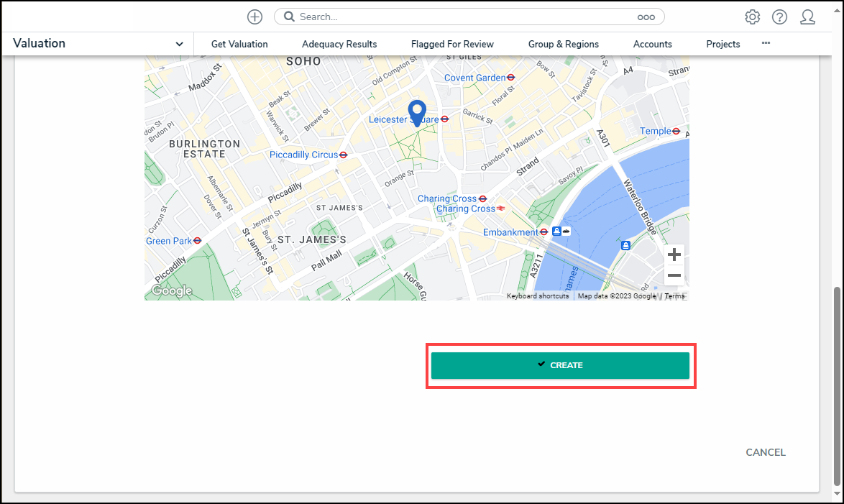Click the Green Park station label
Image resolution: width=844 pixels, height=504 pixels.
169,241
